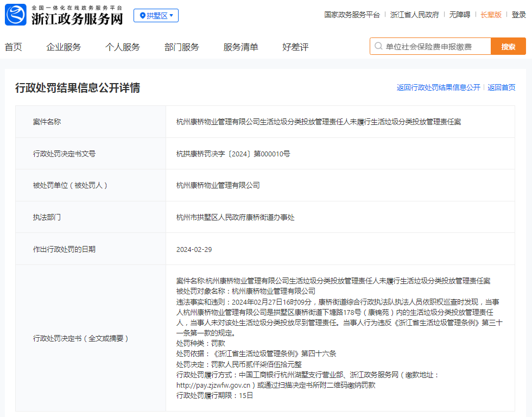Select 部门服务 navigation item

click(x=182, y=47)
